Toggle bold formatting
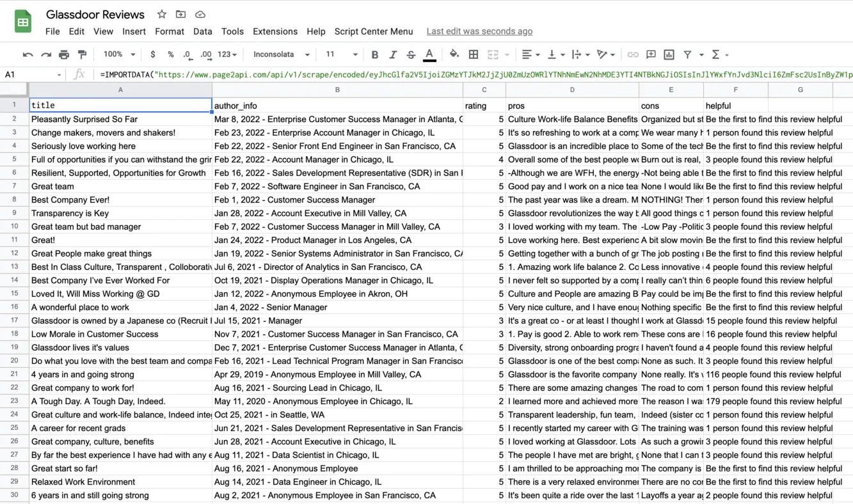 coord(375,54)
